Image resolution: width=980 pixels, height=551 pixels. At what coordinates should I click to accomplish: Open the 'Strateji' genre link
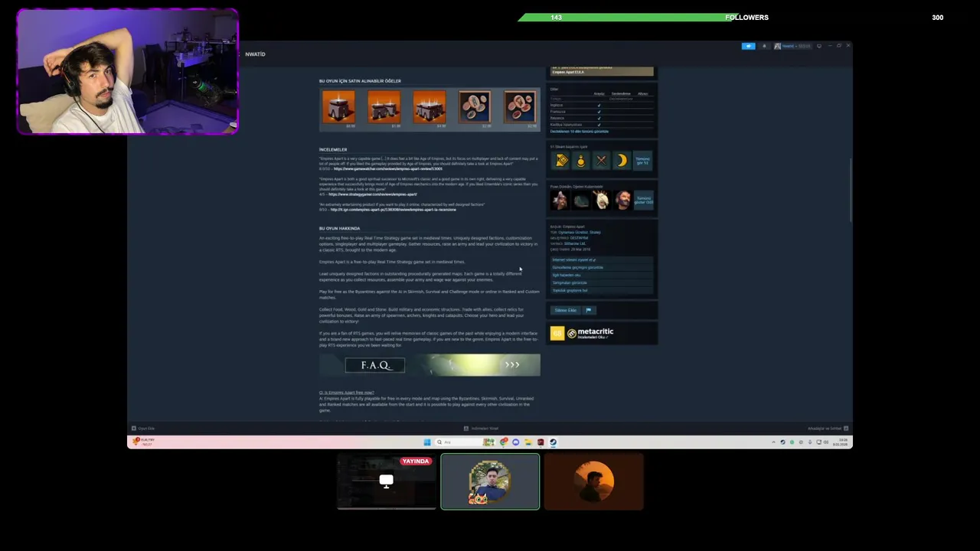coord(595,233)
